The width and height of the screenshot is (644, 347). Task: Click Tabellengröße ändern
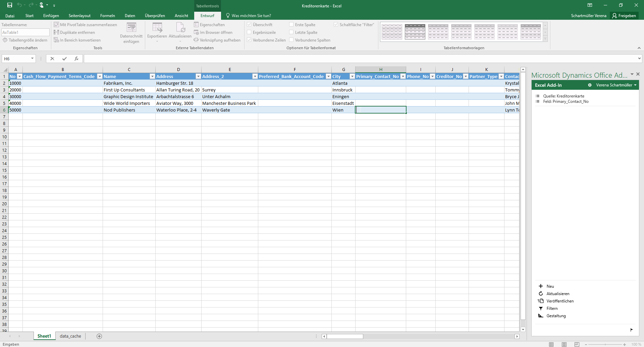click(x=25, y=40)
